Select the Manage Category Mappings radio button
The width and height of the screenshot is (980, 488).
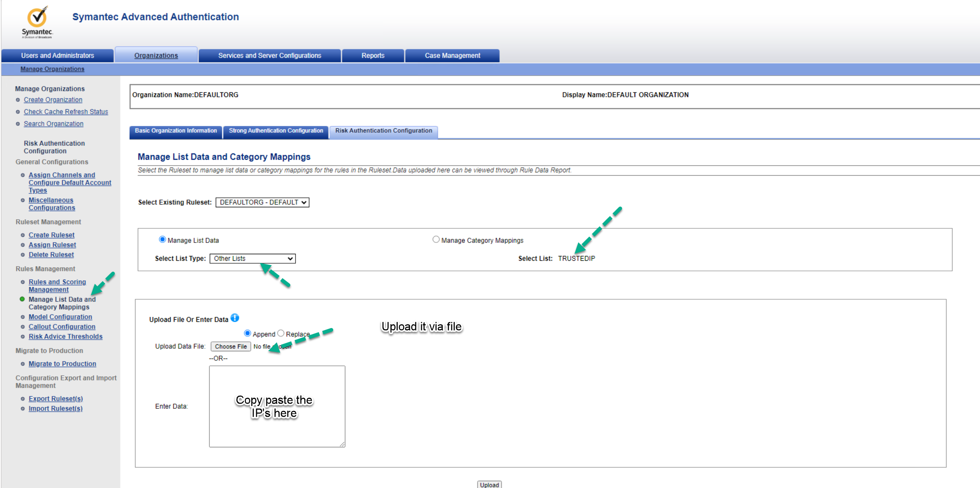tap(436, 239)
